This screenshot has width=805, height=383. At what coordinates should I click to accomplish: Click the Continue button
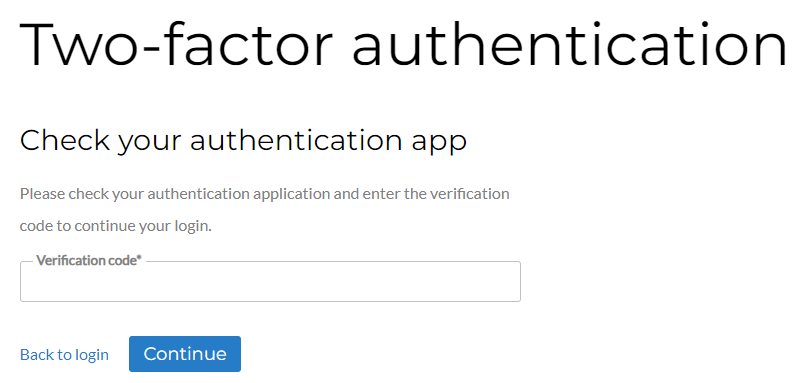[185, 354]
